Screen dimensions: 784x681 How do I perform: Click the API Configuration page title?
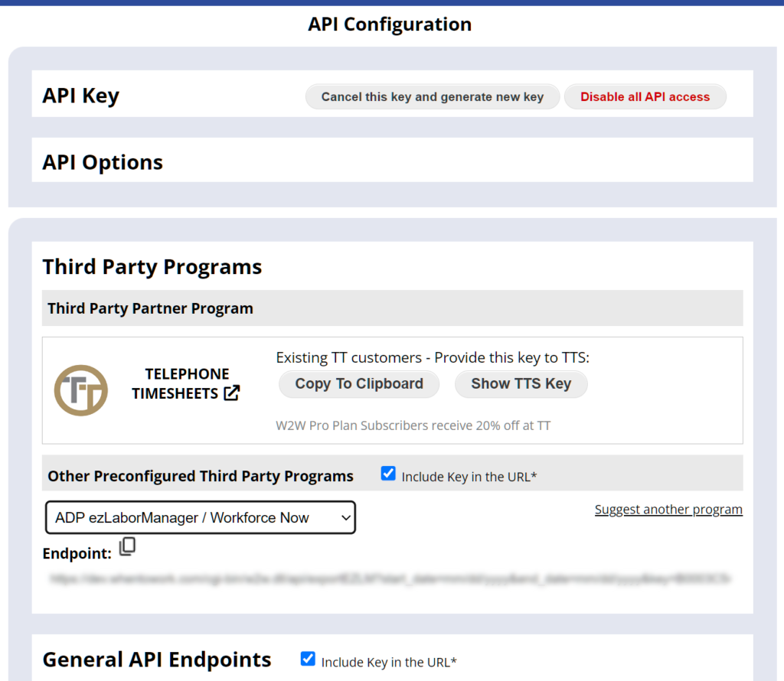[390, 24]
